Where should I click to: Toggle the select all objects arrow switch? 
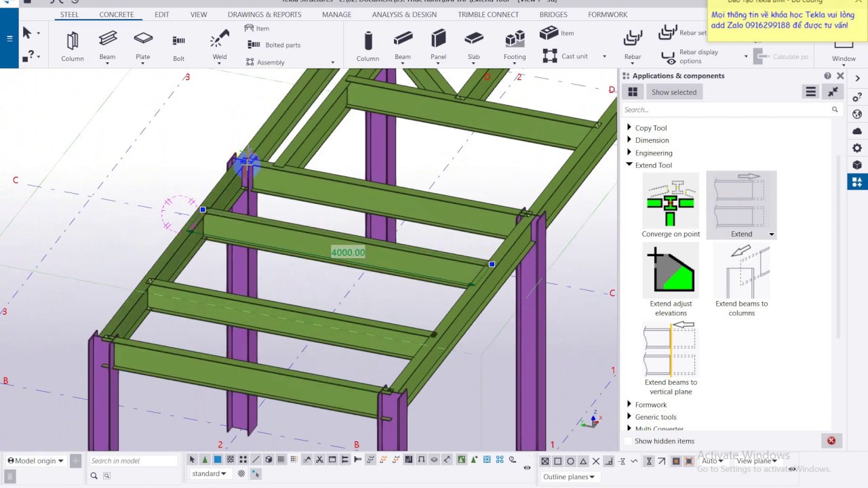pos(192,460)
